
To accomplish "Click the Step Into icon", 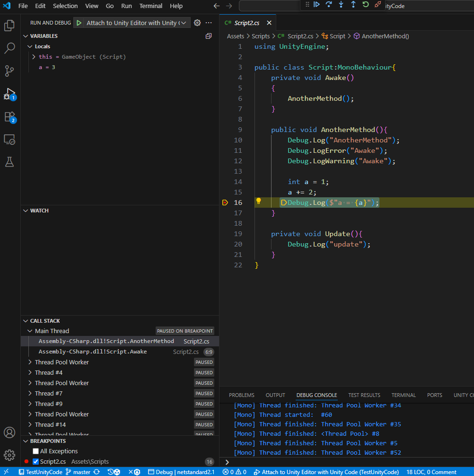I will tap(341, 4).
